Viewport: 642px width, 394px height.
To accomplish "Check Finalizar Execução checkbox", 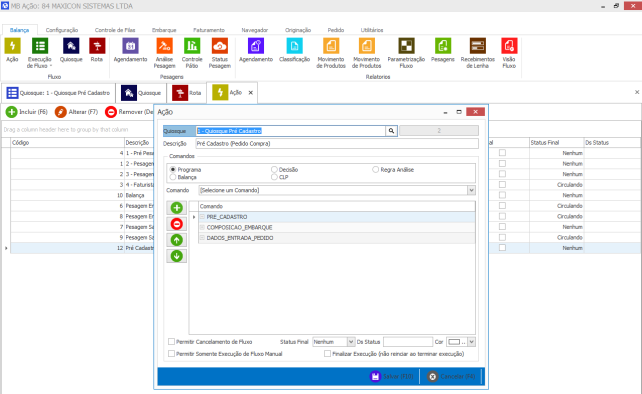I will (x=327, y=353).
